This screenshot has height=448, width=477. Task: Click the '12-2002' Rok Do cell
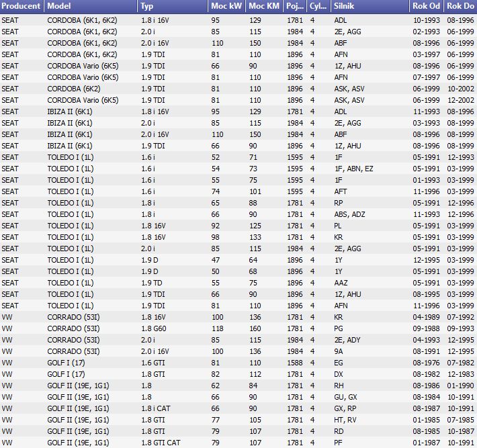(x=460, y=100)
